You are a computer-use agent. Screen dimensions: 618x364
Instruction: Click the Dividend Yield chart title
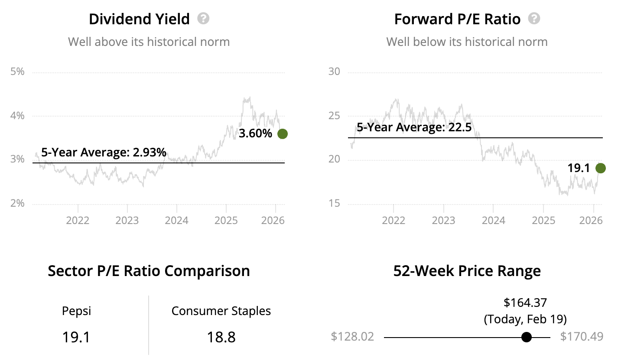pos(139,19)
